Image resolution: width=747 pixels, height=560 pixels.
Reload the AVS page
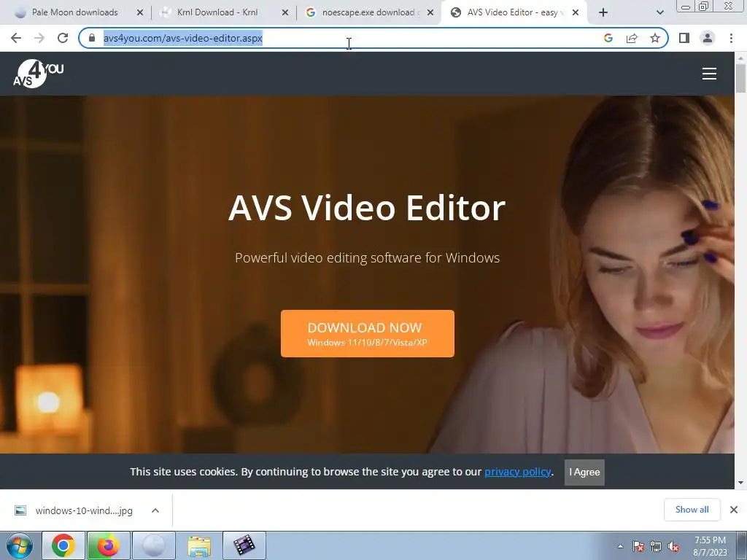pyautogui.click(x=63, y=38)
